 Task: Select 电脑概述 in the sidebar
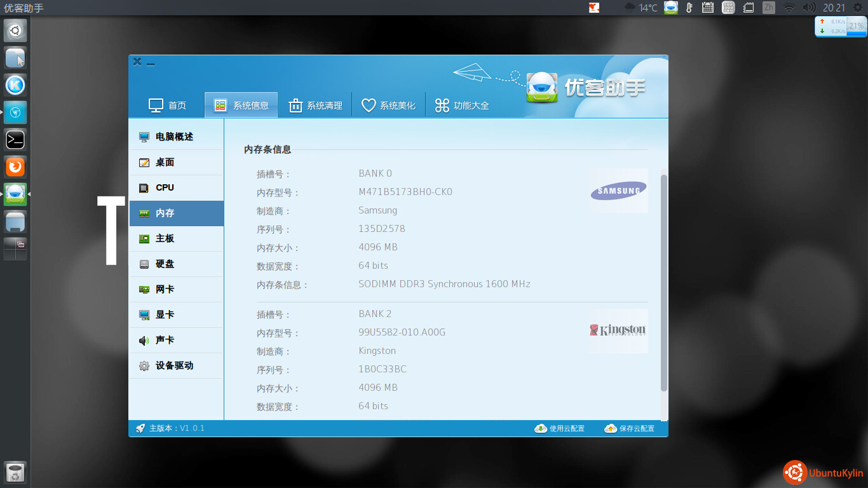point(174,137)
